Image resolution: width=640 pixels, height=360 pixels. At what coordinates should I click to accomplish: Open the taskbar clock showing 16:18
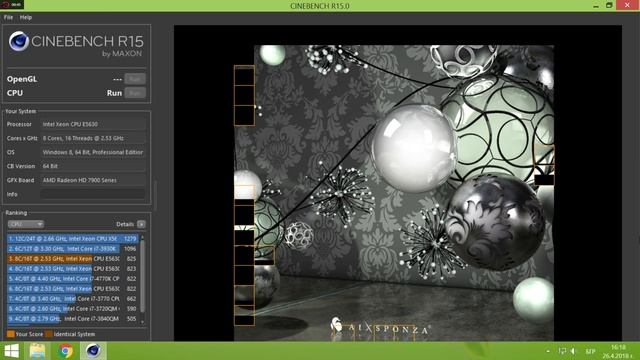pos(618,351)
